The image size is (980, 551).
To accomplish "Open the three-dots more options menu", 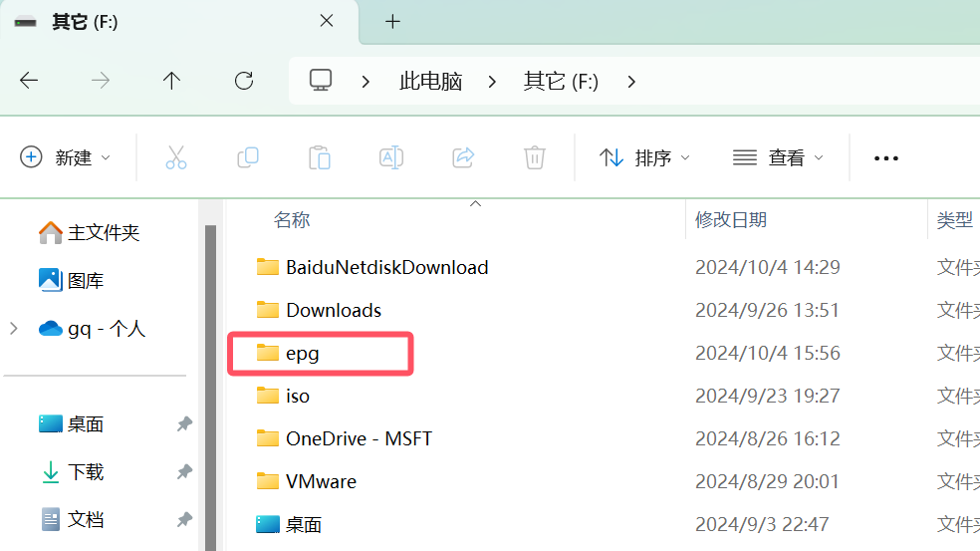I will pyautogui.click(x=886, y=158).
